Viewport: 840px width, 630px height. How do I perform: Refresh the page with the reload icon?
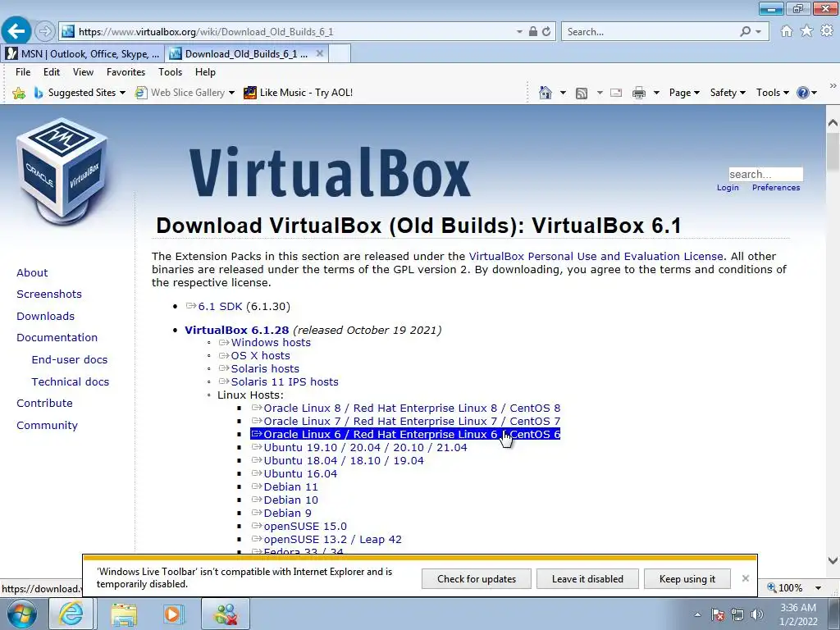click(x=546, y=32)
